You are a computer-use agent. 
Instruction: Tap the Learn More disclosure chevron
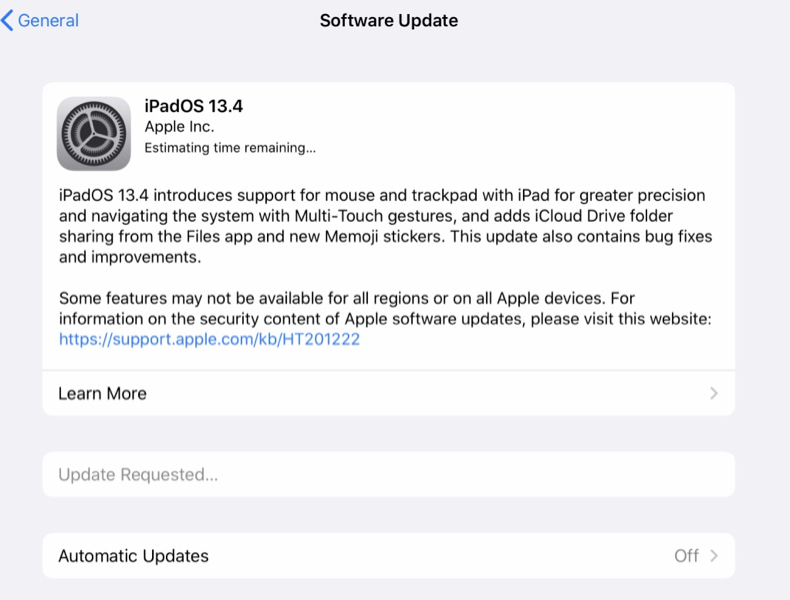point(714,393)
